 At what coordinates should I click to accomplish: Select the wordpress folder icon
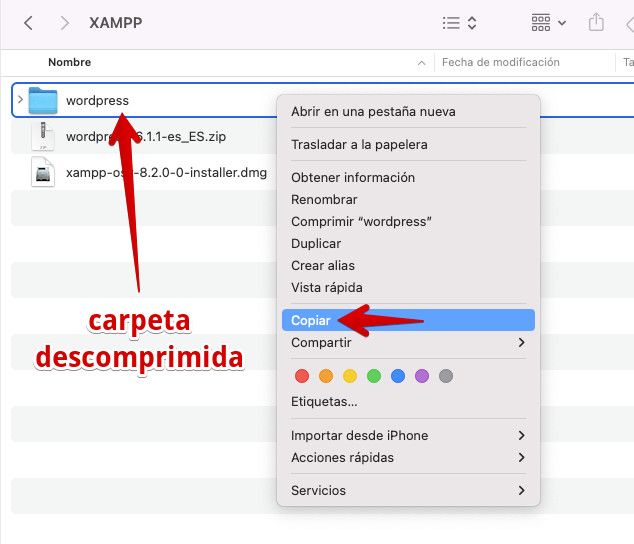point(43,100)
